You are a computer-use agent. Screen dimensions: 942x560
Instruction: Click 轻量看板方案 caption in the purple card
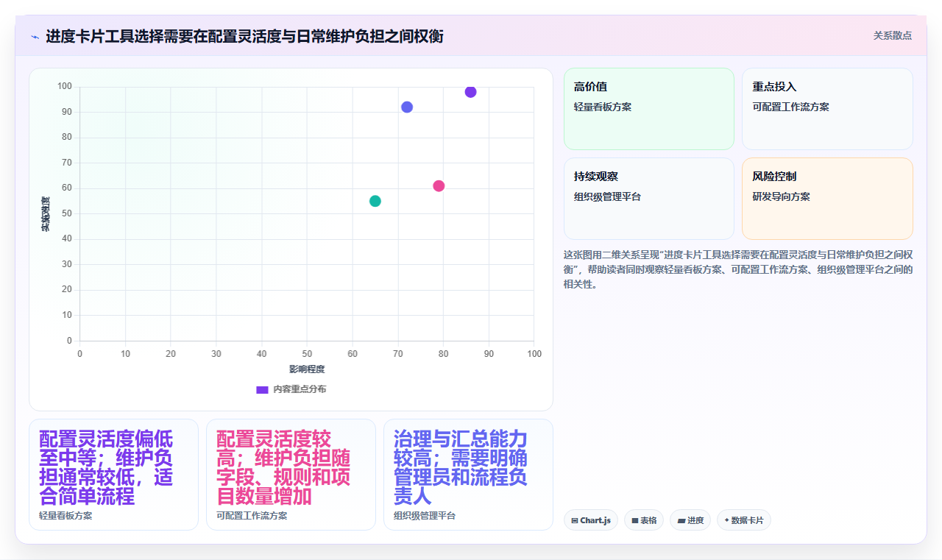click(65, 516)
